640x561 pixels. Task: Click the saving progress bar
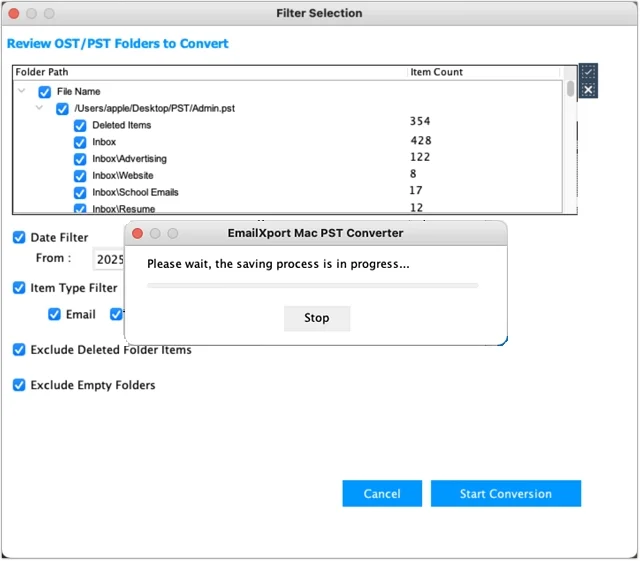pos(313,285)
